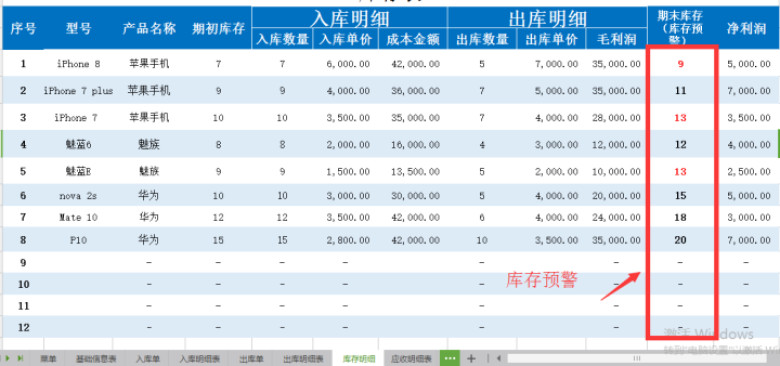Click the 产品名称 column header

pyautogui.click(x=149, y=28)
